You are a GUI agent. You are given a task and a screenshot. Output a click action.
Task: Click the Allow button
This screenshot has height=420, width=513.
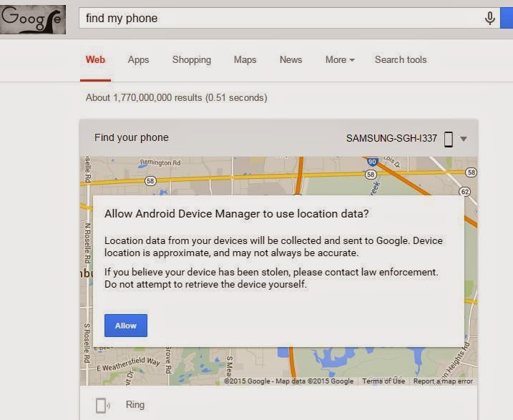[x=126, y=326]
